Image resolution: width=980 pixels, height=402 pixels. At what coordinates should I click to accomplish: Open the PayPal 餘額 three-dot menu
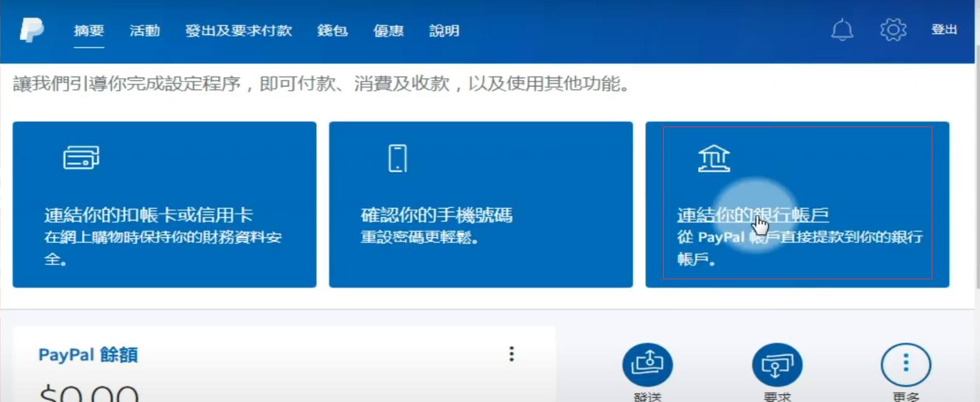[x=511, y=354]
